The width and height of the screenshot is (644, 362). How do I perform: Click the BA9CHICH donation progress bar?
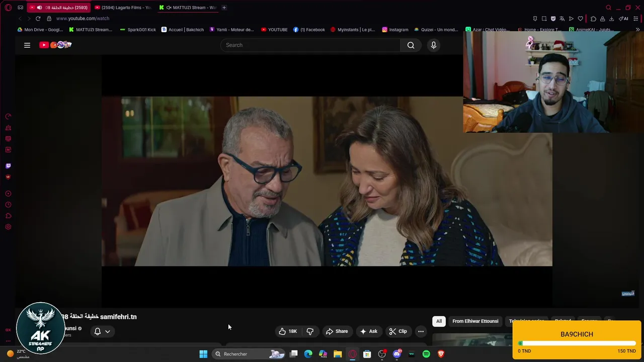coord(577,344)
